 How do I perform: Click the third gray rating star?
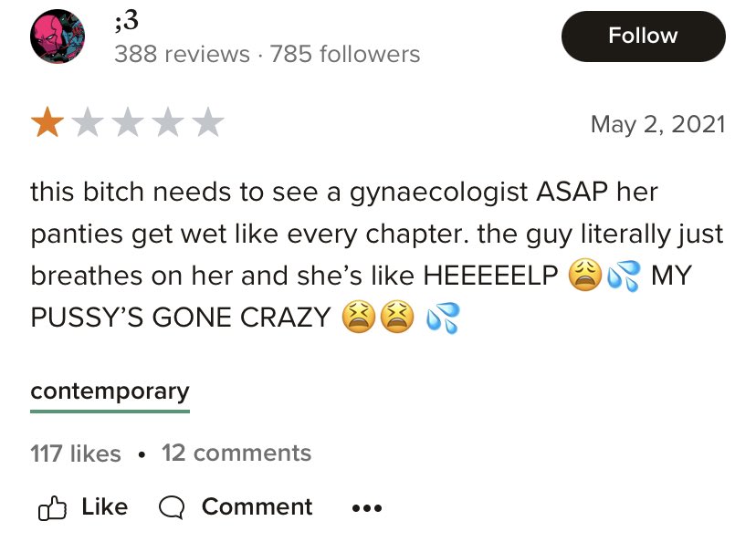128,122
